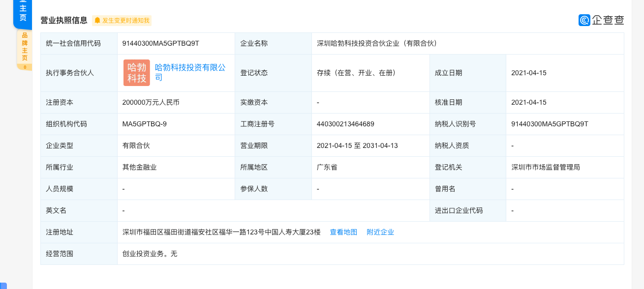This screenshot has height=289, width=644.
Task: Click 附近企业 to find nearby companies
Action: click(380, 232)
